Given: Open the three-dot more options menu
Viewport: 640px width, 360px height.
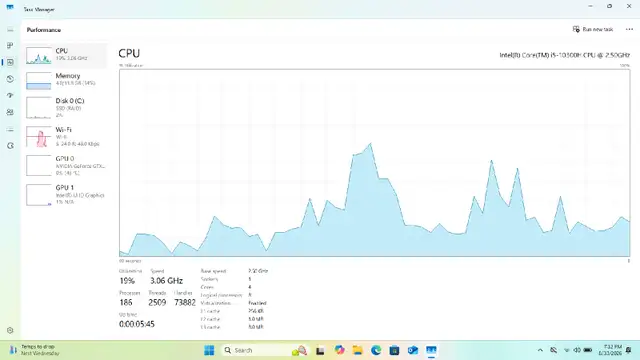Looking at the screenshot, I should point(629,29).
